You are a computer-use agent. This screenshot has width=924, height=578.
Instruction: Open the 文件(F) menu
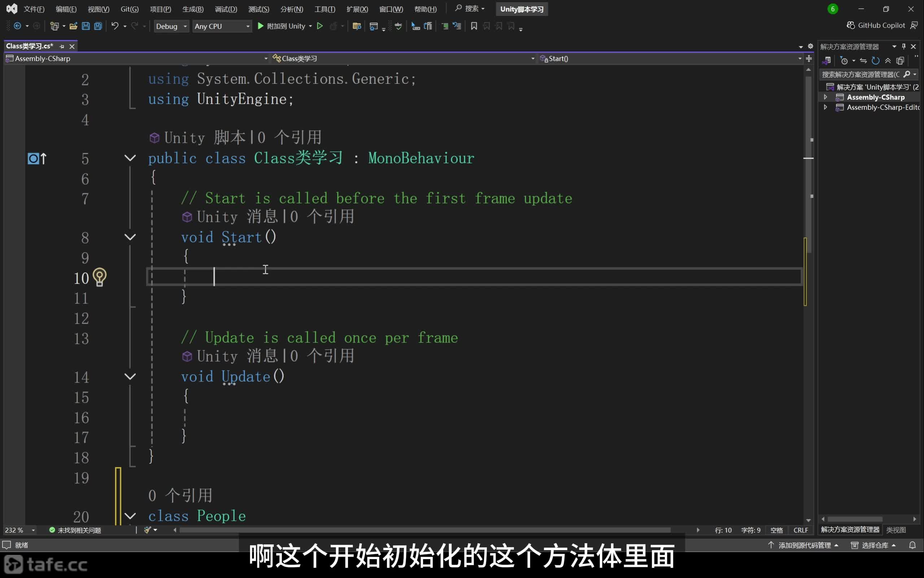[x=34, y=9]
